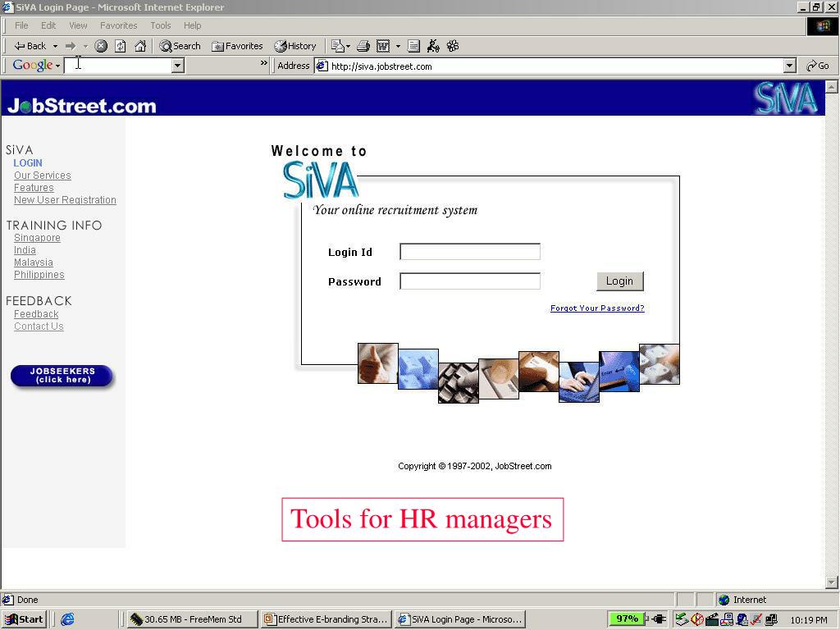The image size is (840, 630).
Task: Click the Password field
Action: [x=470, y=281]
